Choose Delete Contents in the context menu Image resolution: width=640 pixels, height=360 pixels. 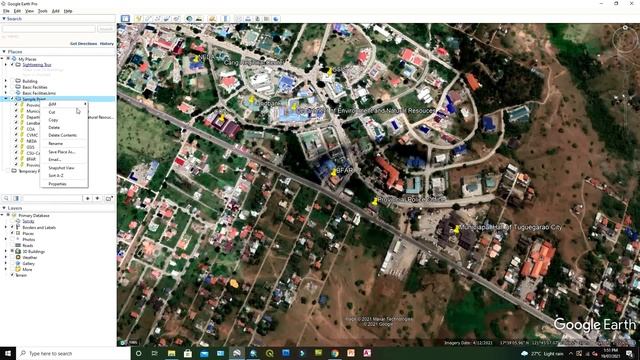(62, 135)
